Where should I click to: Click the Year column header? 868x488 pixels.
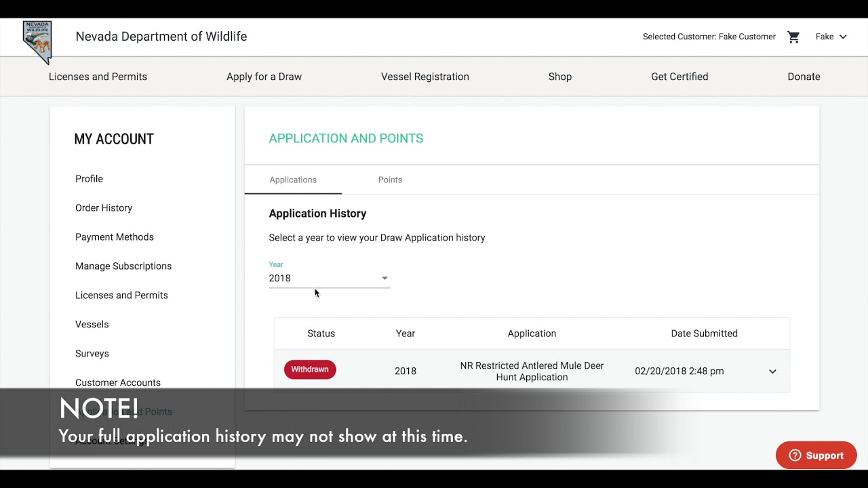[x=406, y=333]
